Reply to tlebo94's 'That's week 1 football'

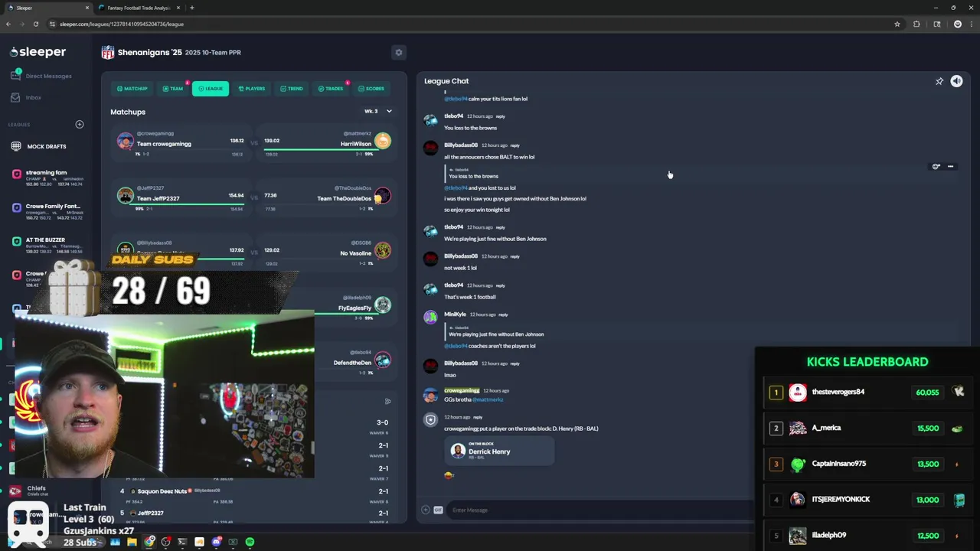point(500,285)
